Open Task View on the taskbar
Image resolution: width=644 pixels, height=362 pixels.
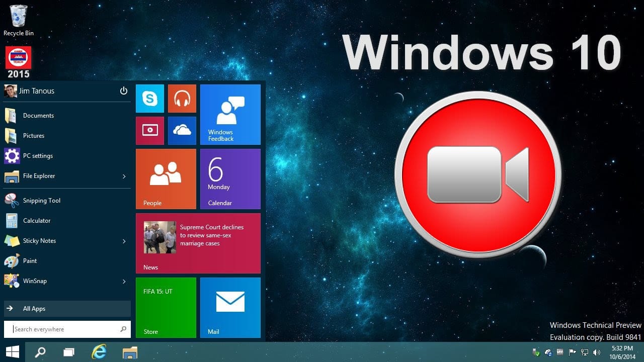pos(69,352)
